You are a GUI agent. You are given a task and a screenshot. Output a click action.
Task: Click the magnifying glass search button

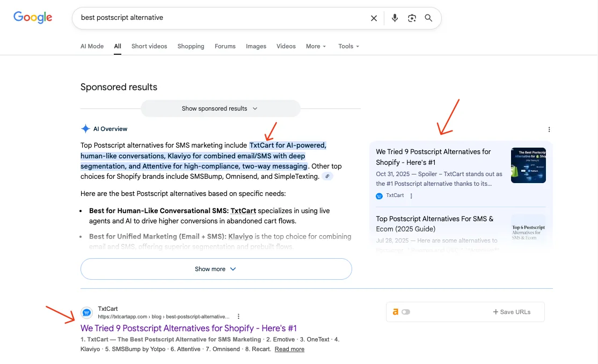pyautogui.click(x=428, y=18)
